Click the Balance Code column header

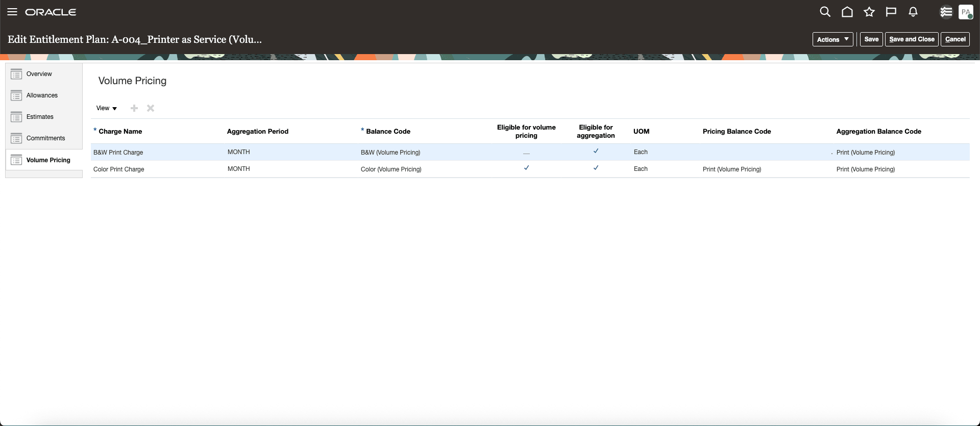point(388,131)
